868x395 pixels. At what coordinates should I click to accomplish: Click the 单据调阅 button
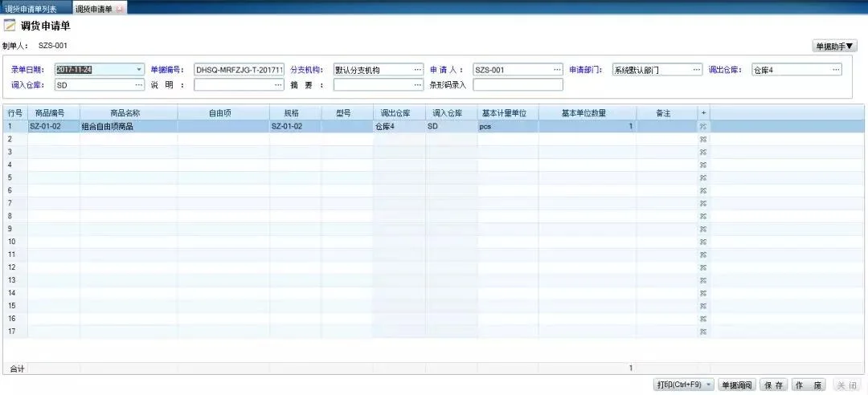(x=737, y=385)
